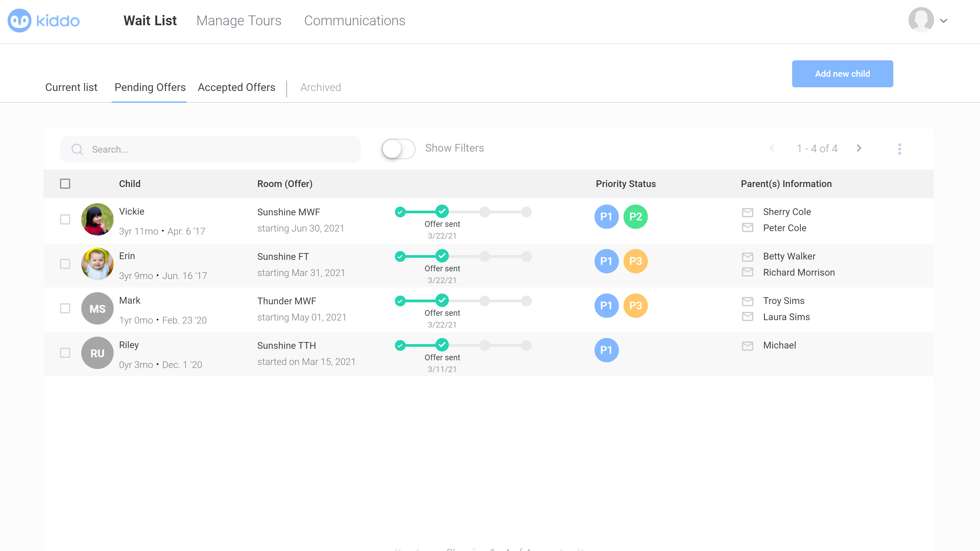980x551 pixels.
Task: Click the Add new child button
Action: (842, 74)
